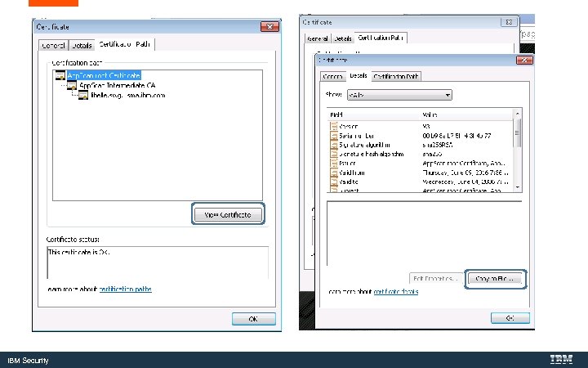
Task: Select the AppScan Intermediate CA tree entry
Action: [118, 86]
